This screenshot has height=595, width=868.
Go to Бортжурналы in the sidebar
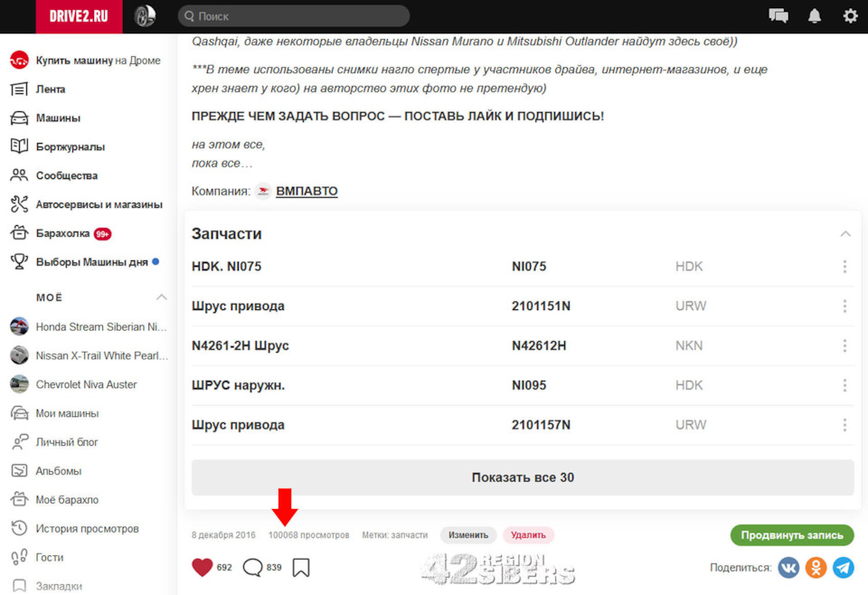tap(71, 146)
